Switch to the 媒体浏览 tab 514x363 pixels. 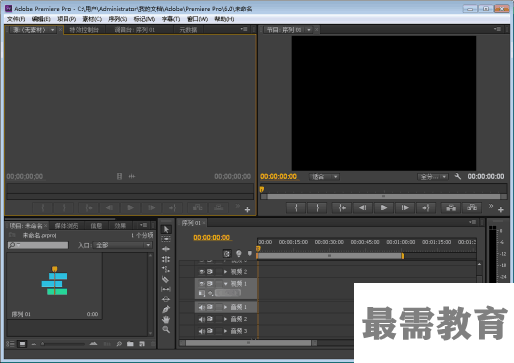click(66, 226)
